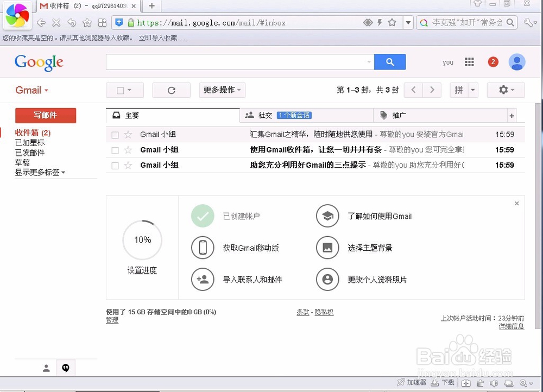Click the 获取Gmail移动版 phone icon
Screen dimensions: 543x392
(203, 248)
